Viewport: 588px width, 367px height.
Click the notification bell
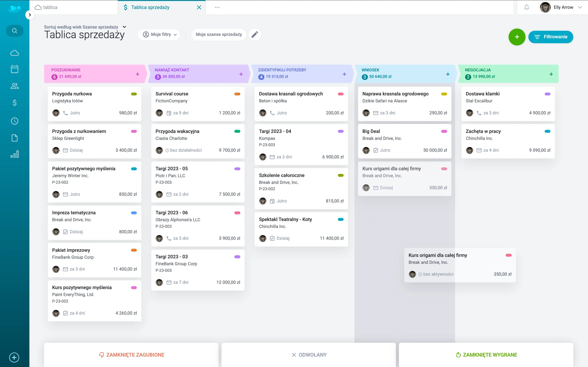point(527,7)
